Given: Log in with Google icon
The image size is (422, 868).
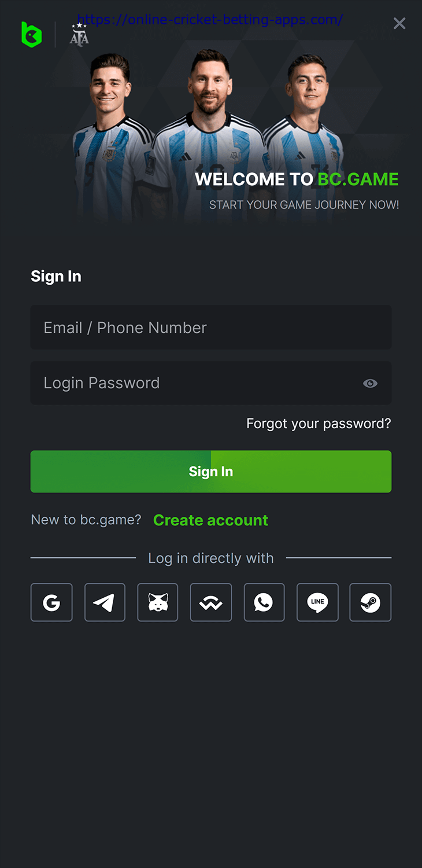Looking at the screenshot, I should click(51, 602).
